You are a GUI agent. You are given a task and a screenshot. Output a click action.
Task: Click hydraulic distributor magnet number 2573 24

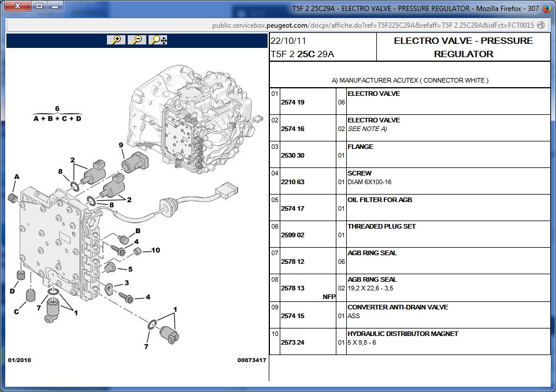292,342
